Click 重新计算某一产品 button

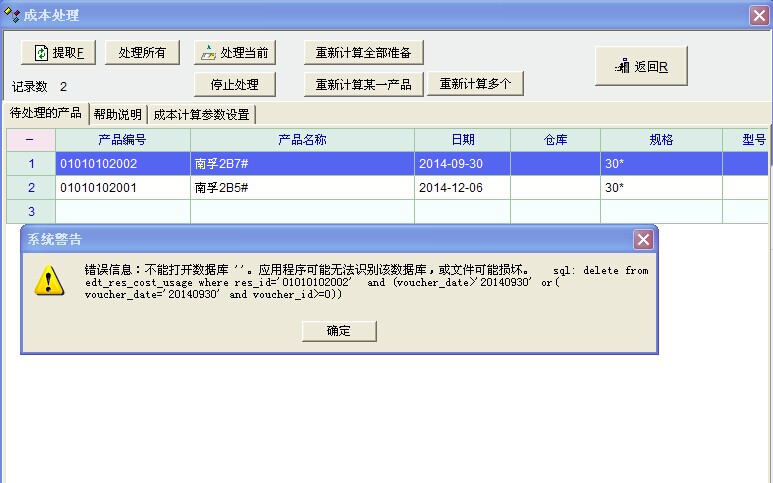[363, 84]
